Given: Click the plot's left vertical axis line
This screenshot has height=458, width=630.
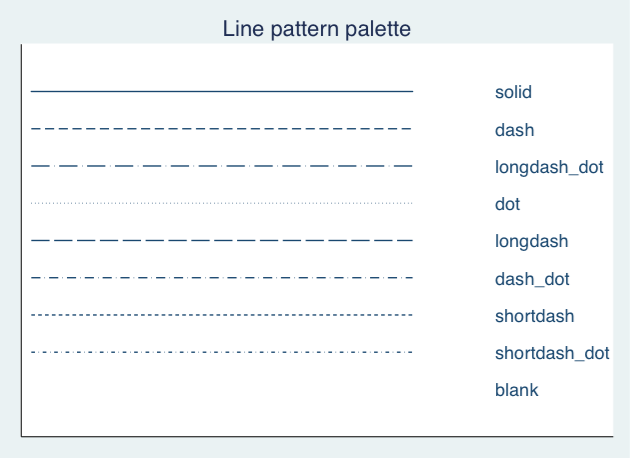Looking at the screenshot, I should 21,240.
